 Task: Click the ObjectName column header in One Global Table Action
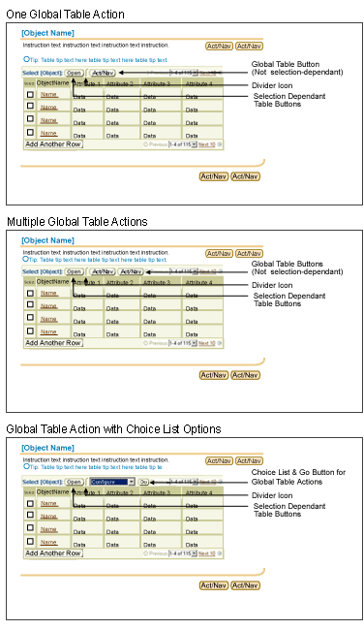coord(52,83)
